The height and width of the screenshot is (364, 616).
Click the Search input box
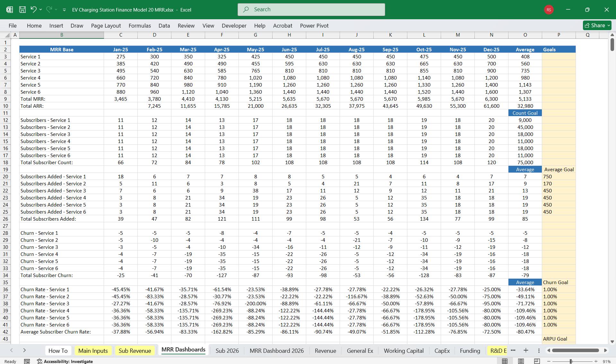[311, 10]
